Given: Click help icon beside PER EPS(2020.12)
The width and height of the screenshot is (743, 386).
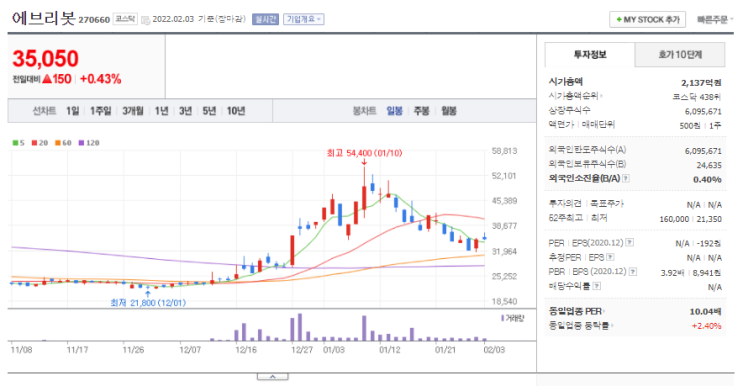Looking at the screenshot, I should (x=629, y=242).
